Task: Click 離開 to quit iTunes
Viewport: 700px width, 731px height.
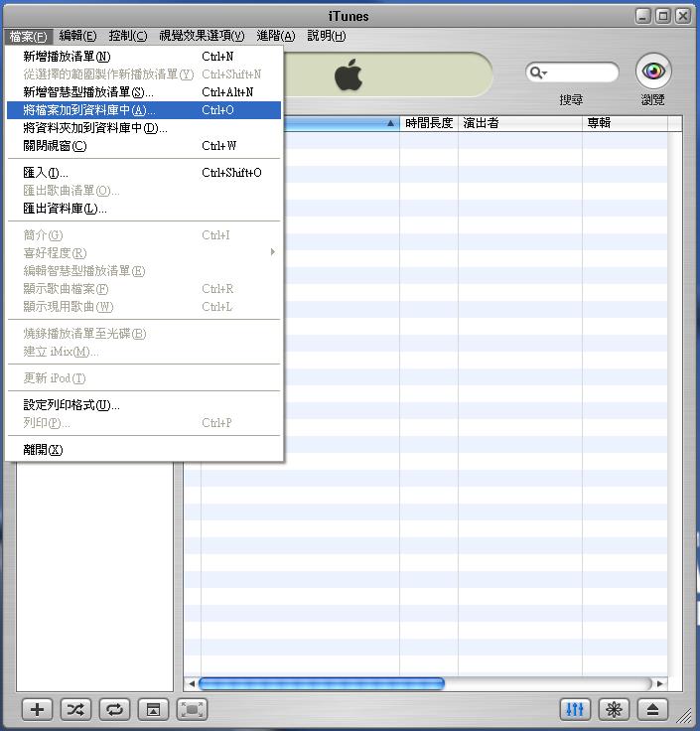Action: click(x=43, y=450)
